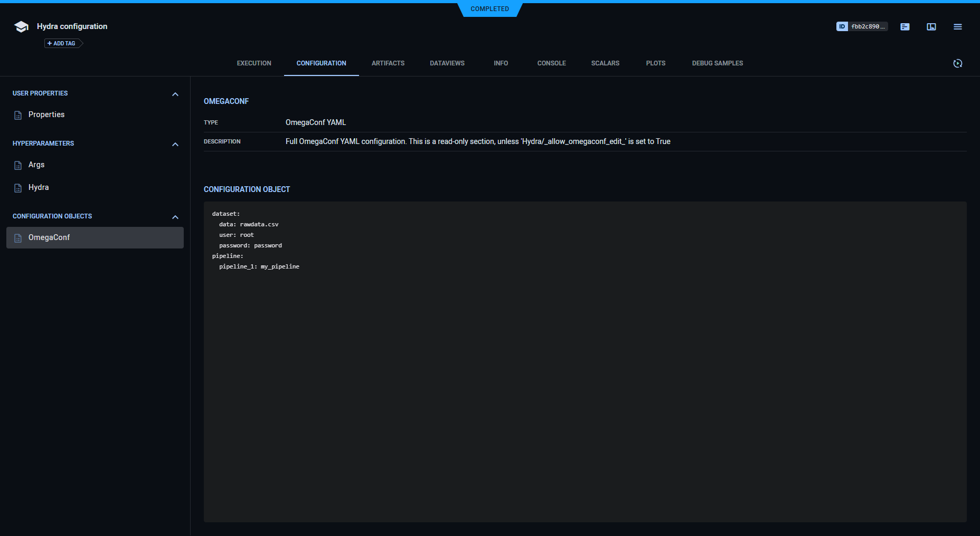Screen dimensions: 980x536
Task: Click the Add Tag button
Action: [x=62, y=43]
